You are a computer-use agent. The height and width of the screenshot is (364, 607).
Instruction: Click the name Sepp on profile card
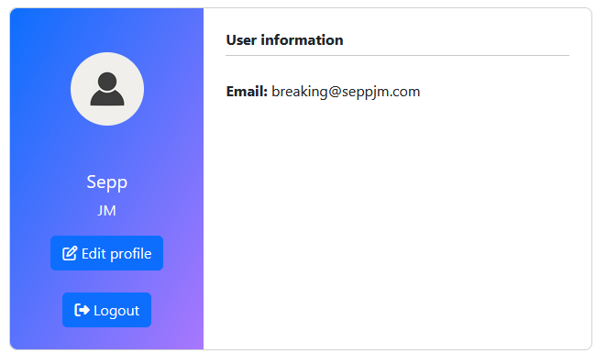click(x=107, y=182)
